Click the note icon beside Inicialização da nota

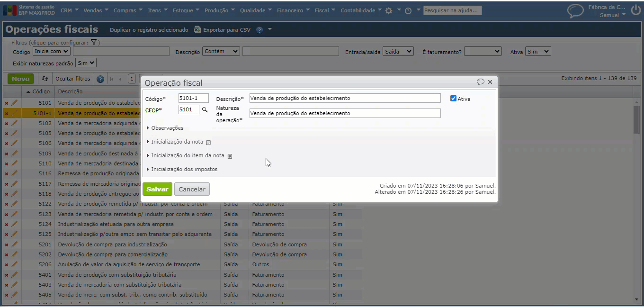point(208,142)
